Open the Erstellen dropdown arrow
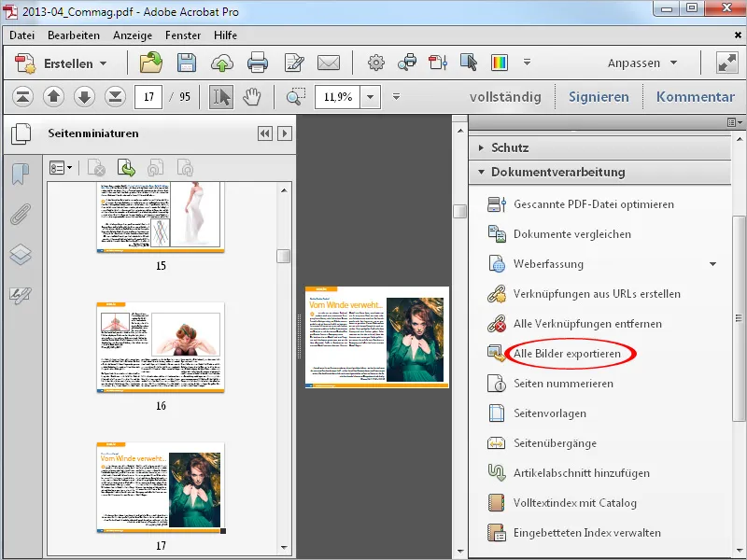This screenshot has width=747, height=560. [x=103, y=63]
